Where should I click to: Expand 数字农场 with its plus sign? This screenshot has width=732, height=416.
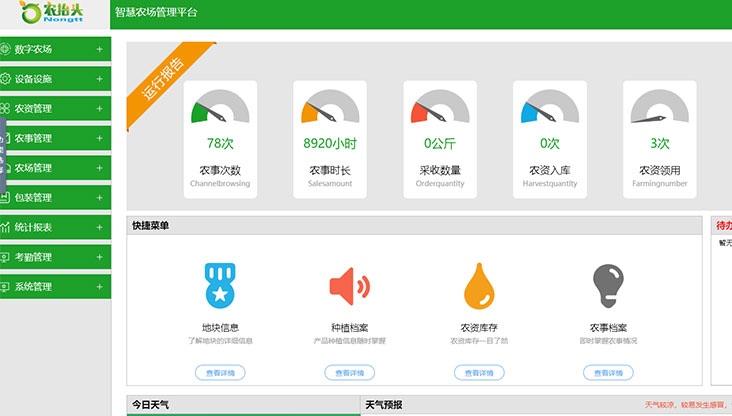(x=99, y=49)
